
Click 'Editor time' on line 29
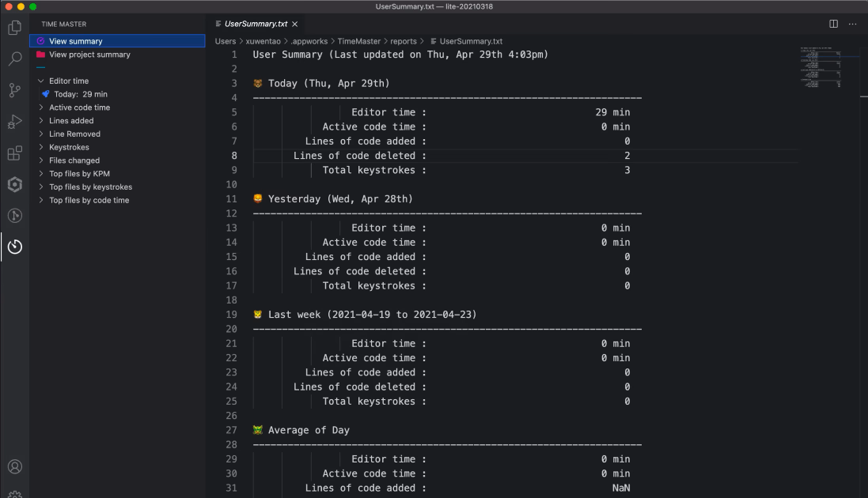point(383,459)
